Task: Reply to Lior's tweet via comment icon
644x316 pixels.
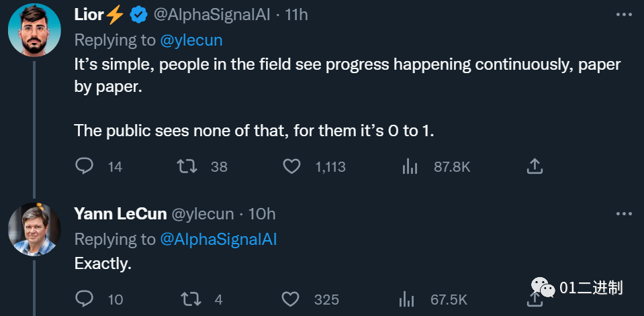Action: (x=84, y=166)
